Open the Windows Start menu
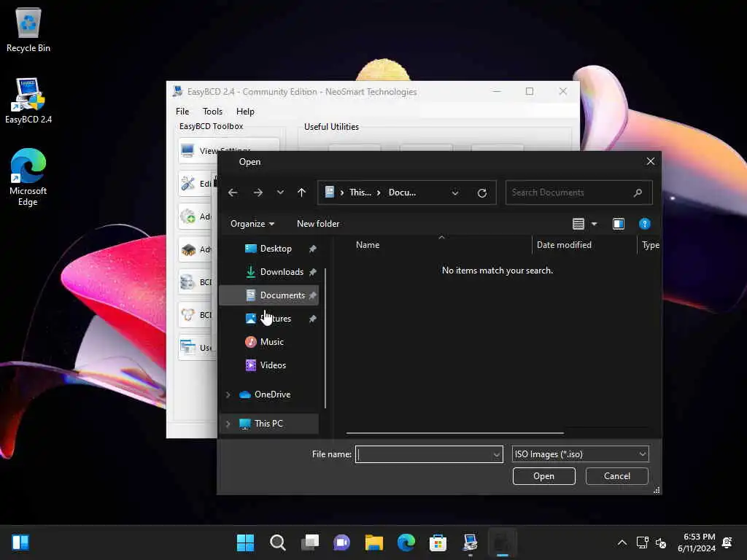 [x=245, y=542]
